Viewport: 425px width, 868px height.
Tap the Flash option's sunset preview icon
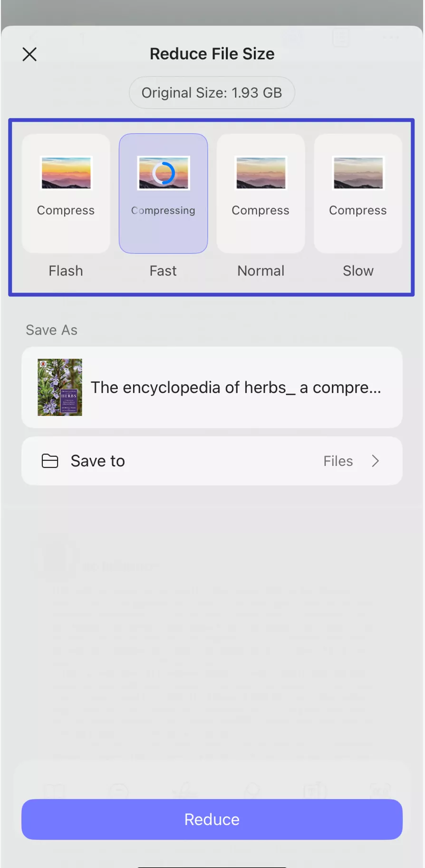point(66,173)
